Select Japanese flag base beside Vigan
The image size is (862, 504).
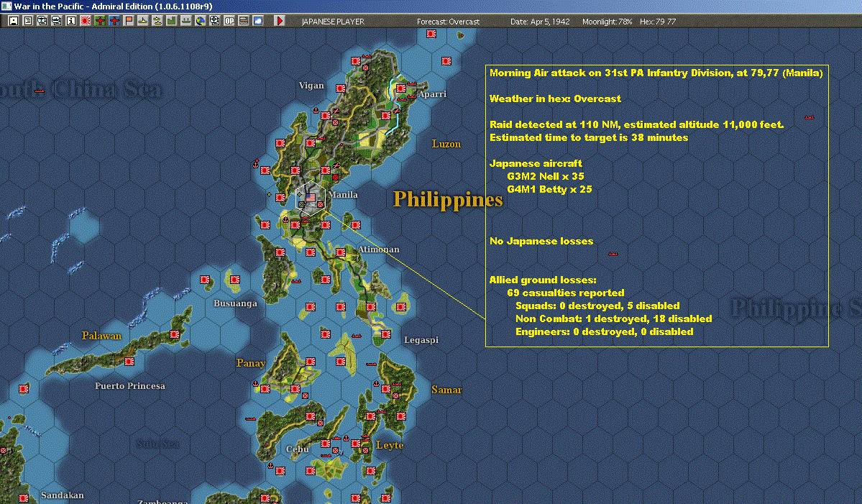341,88
